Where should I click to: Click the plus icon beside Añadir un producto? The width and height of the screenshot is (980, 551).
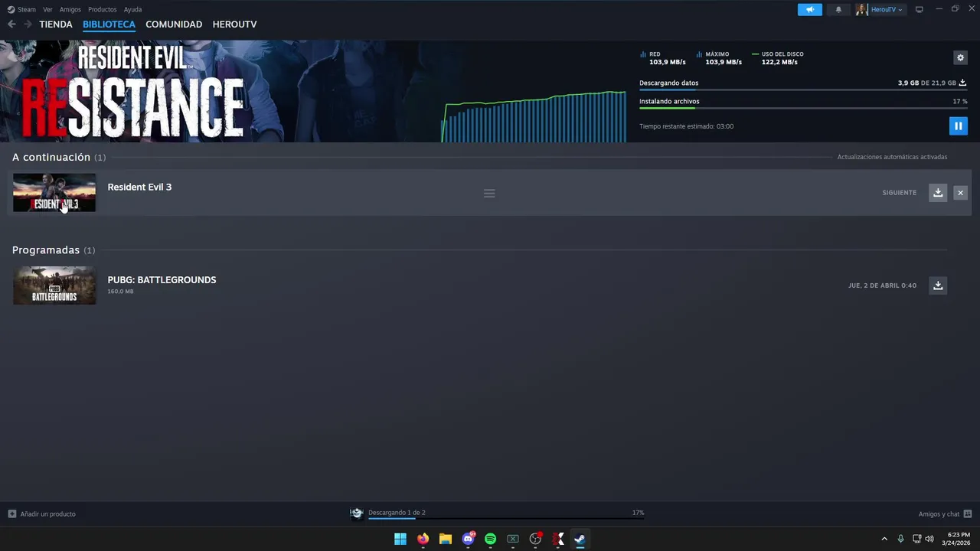click(x=11, y=514)
